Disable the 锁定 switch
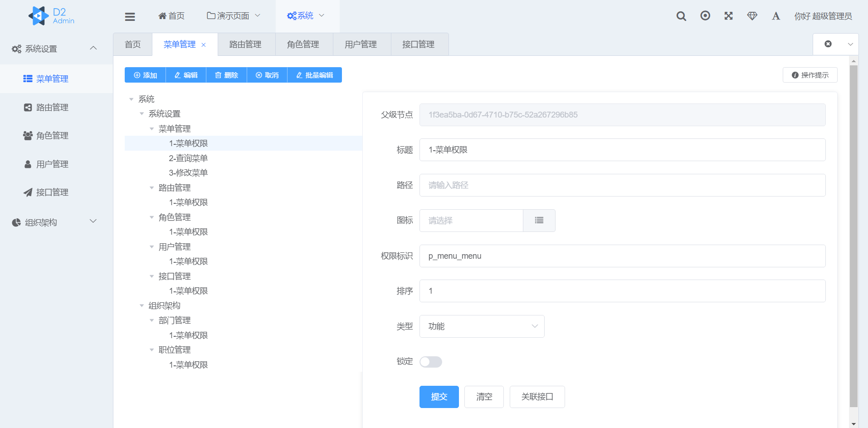Viewport: 868px width, 428px height. (x=430, y=362)
